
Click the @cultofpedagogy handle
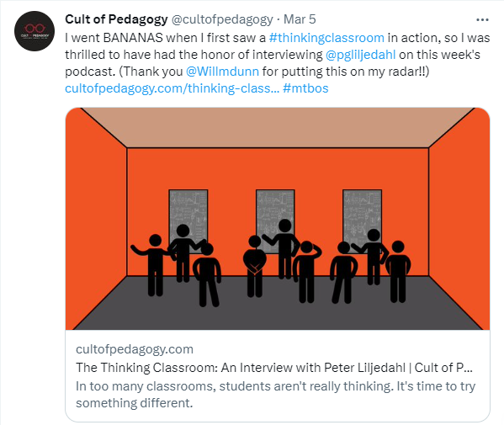[222, 19]
